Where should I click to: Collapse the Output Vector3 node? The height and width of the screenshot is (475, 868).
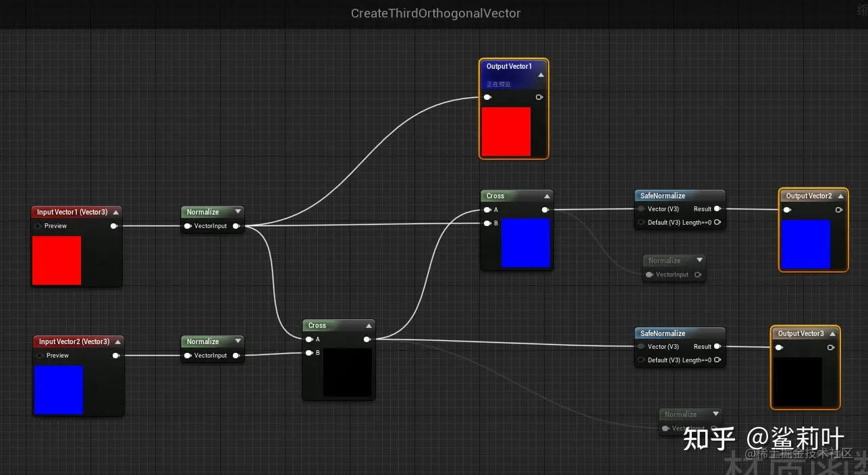coord(832,333)
